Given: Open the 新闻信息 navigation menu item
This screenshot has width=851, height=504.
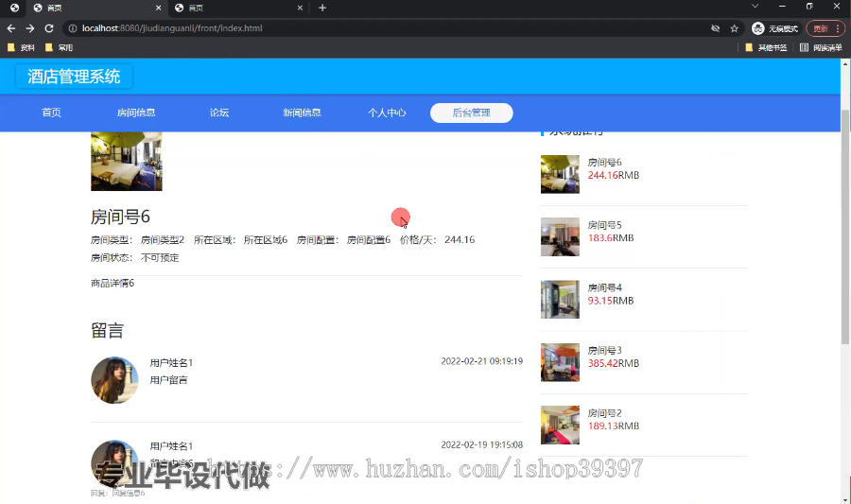Looking at the screenshot, I should coord(303,113).
